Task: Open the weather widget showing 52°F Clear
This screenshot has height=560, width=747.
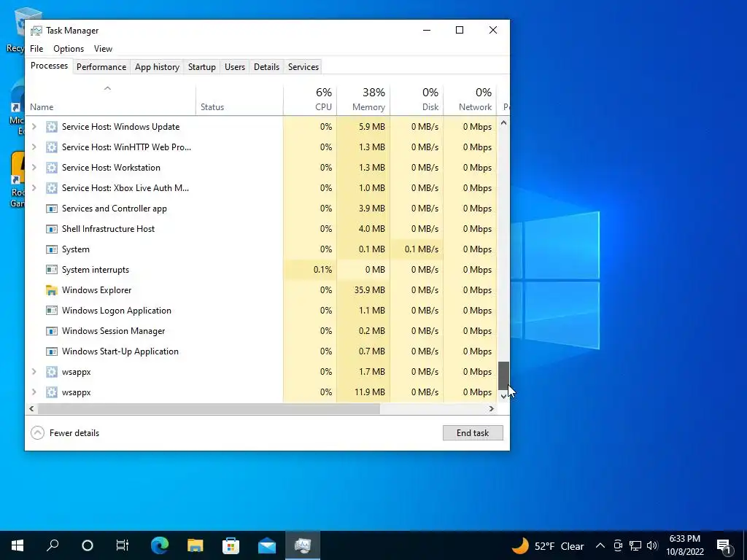Action: [548, 545]
